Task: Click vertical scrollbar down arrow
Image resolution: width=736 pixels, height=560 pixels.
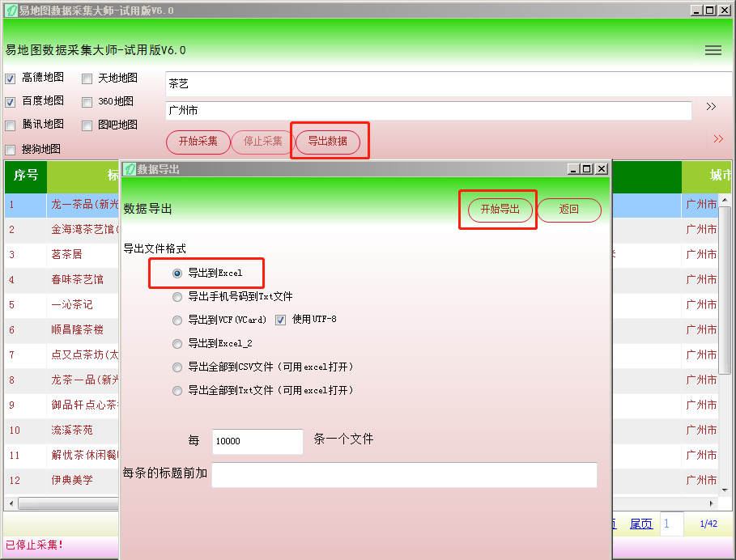Action: tap(725, 490)
